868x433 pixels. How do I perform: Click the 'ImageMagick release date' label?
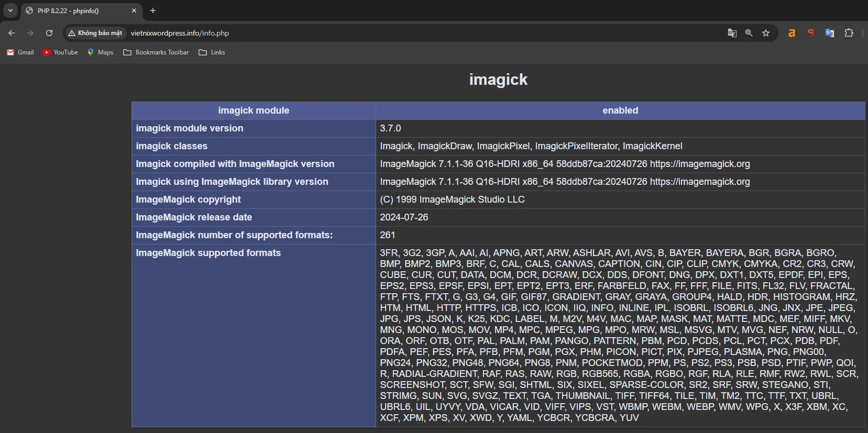coord(194,217)
